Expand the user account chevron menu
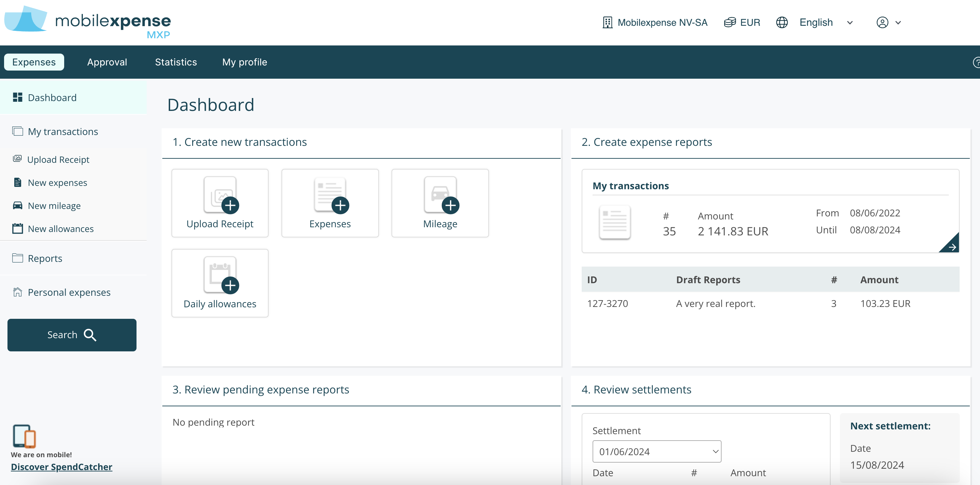Viewport: 980px width, 485px height. point(898,22)
